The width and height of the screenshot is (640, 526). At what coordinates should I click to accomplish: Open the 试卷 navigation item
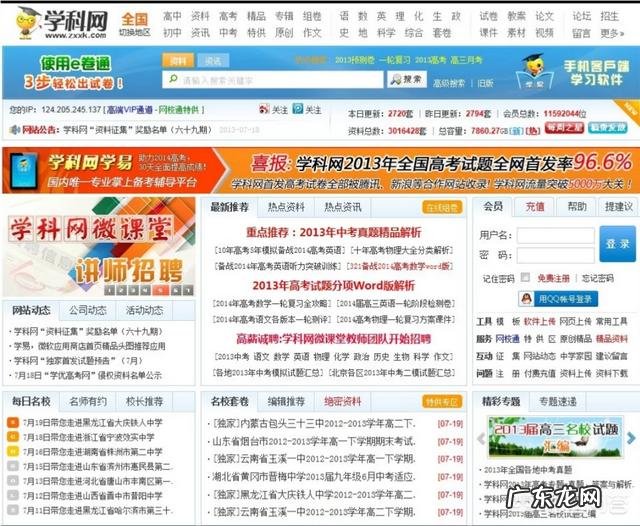[x=488, y=16]
